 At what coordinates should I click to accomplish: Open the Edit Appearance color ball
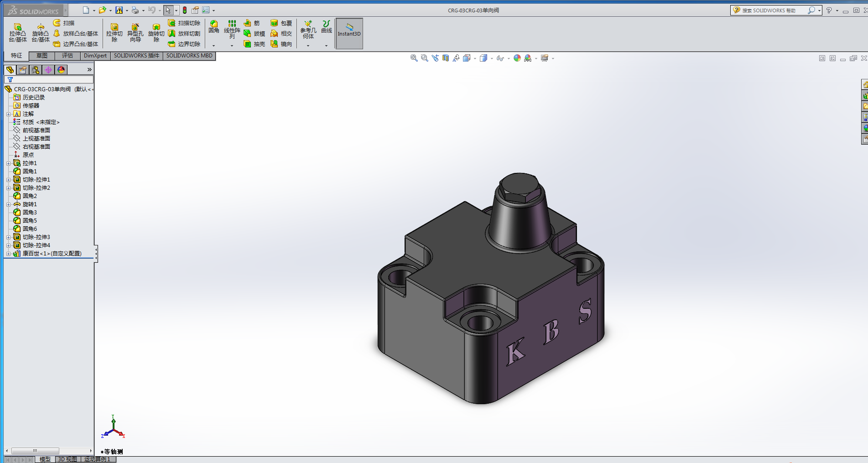click(517, 58)
